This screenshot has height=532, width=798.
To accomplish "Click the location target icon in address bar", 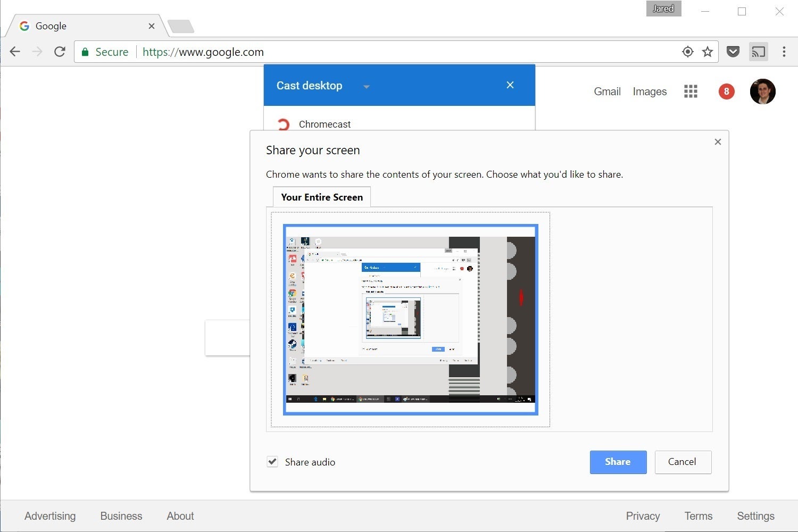I will [x=688, y=52].
